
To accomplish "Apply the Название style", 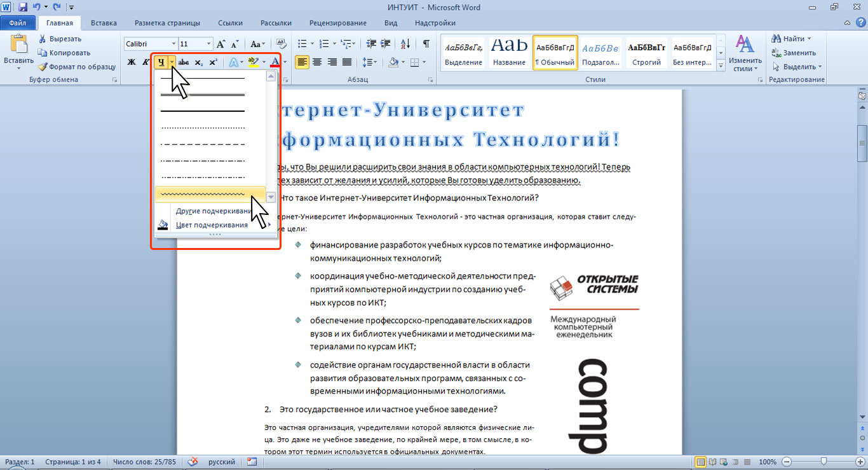I will [x=509, y=52].
